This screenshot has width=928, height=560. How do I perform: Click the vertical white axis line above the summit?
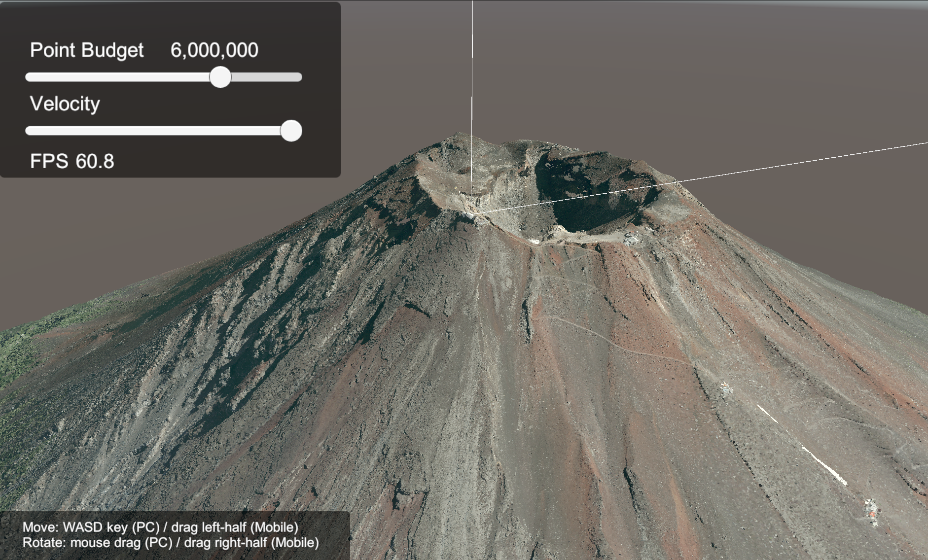(472, 74)
